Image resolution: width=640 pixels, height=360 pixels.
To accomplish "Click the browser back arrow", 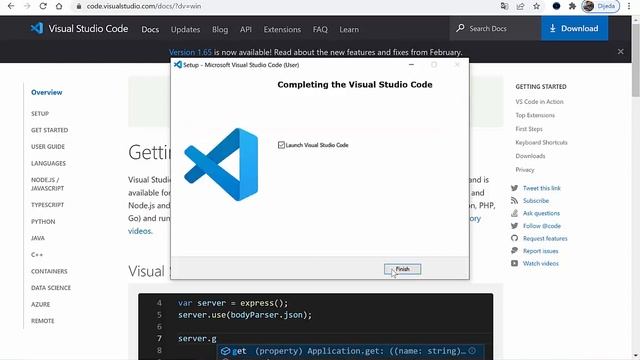I will 11,6.
